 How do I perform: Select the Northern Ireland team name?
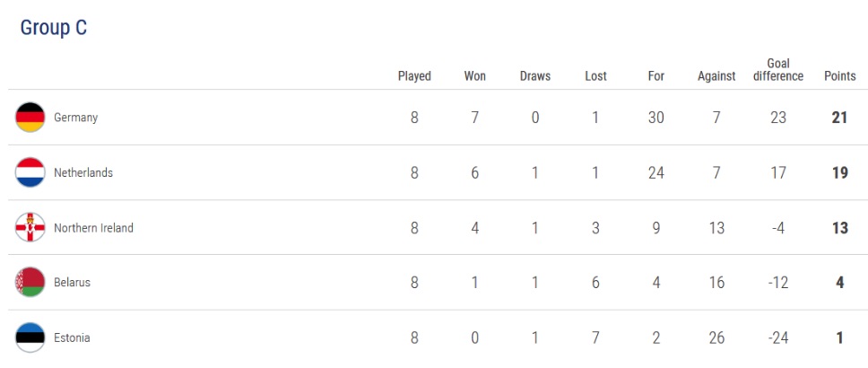click(x=93, y=228)
